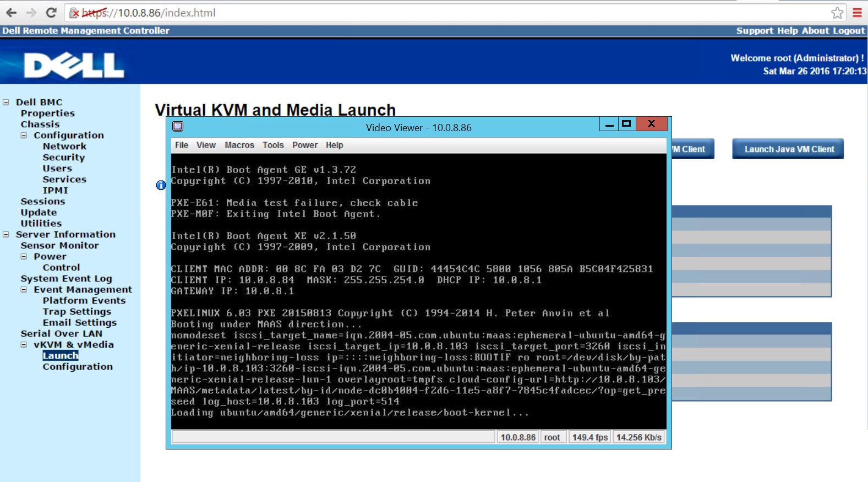868x482 pixels.
Task: Minimize the Video Viewer window
Action: click(609, 124)
